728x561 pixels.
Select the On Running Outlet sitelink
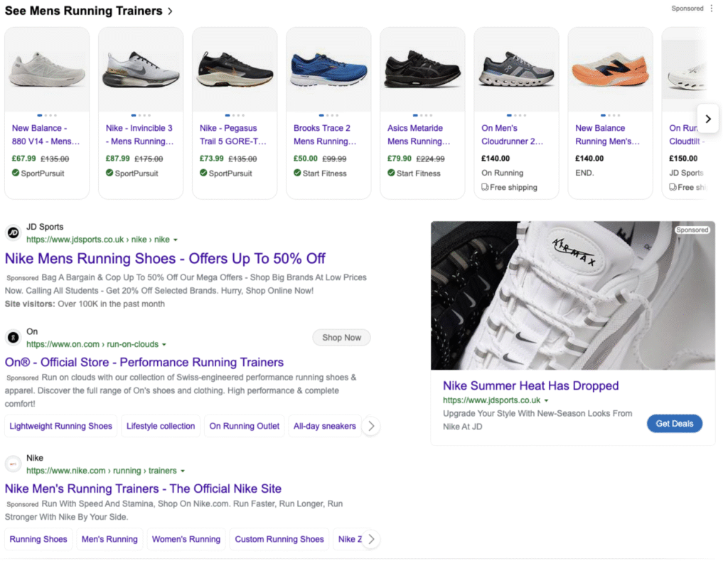point(245,427)
